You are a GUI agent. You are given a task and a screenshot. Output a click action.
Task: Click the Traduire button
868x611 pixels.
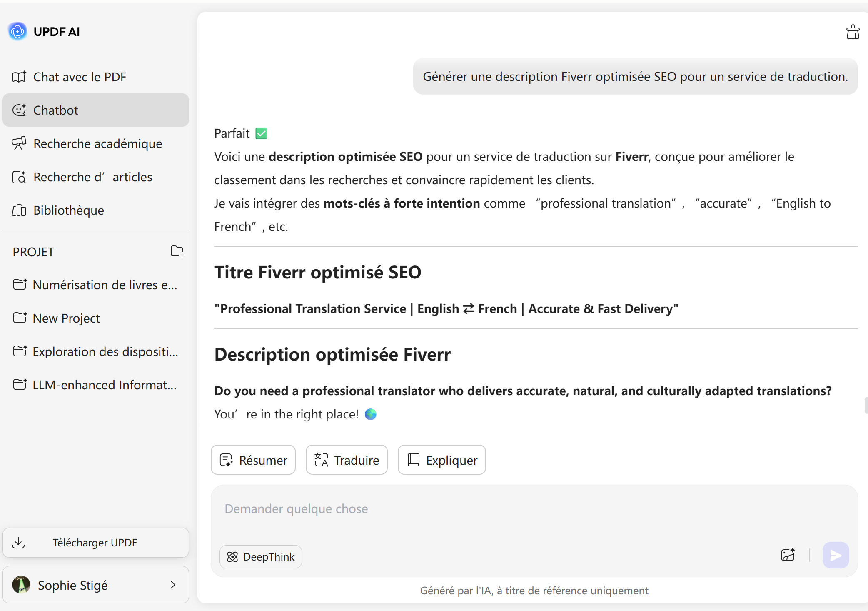[x=347, y=460]
